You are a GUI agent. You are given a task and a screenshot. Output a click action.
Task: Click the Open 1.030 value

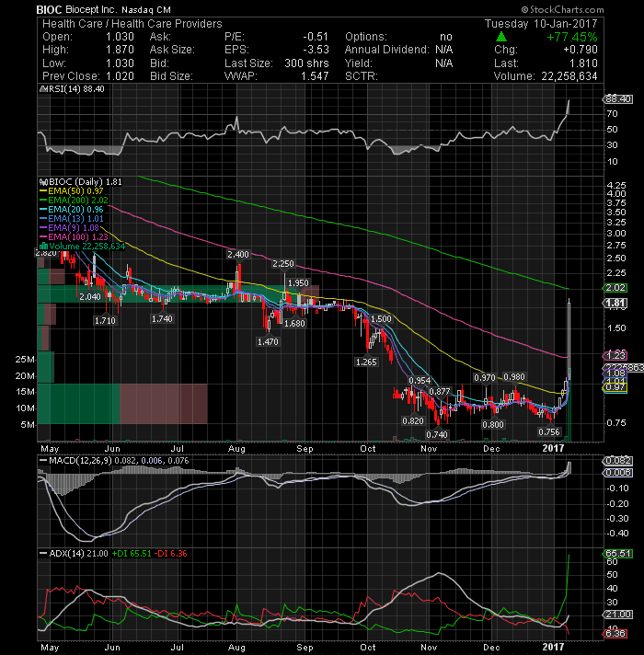click(x=120, y=37)
